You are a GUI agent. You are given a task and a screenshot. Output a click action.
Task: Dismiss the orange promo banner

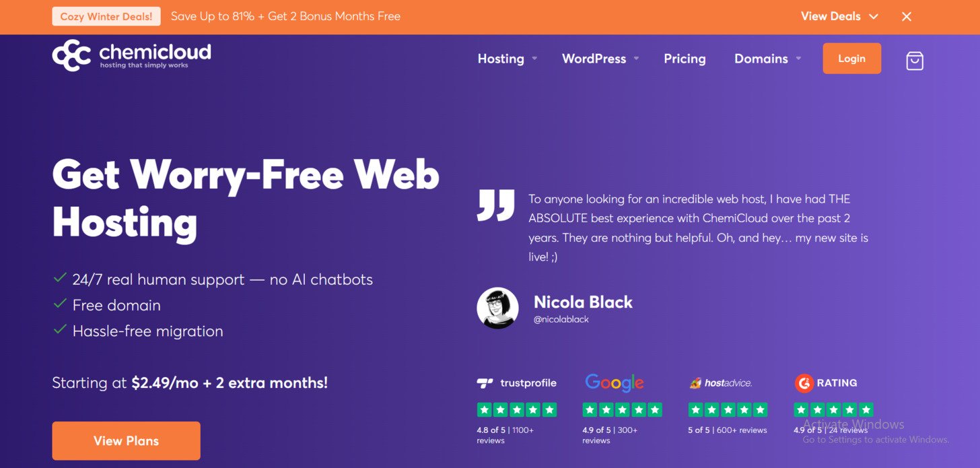coord(907,17)
